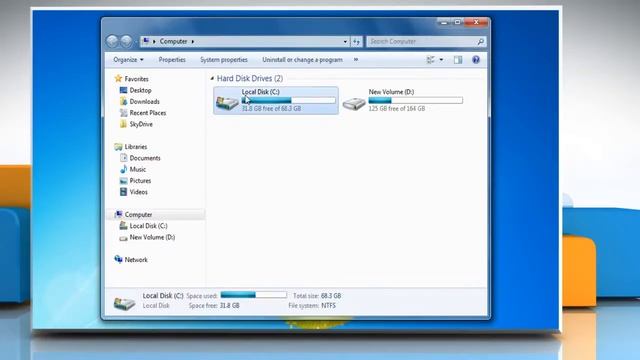Open the Views options dropdown arrow

coord(441,60)
